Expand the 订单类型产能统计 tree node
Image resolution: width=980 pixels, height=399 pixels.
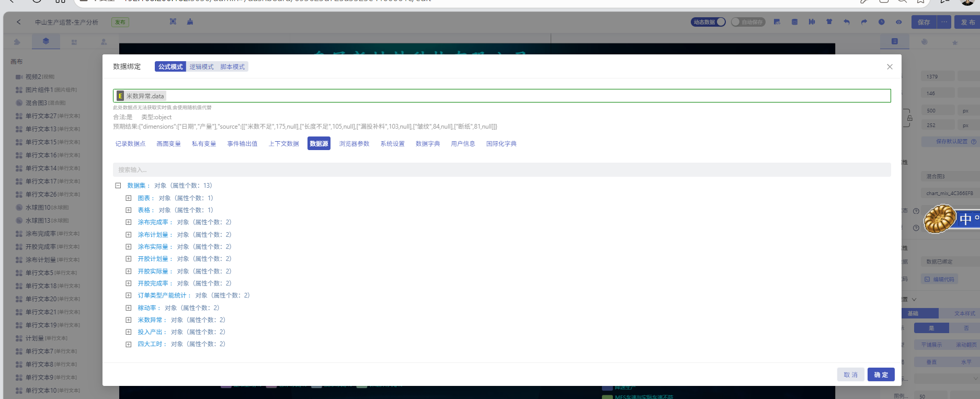tap(128, 295)
